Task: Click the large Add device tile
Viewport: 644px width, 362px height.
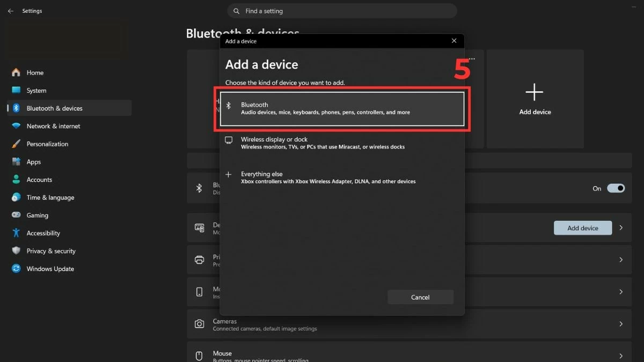Action: 535,99
